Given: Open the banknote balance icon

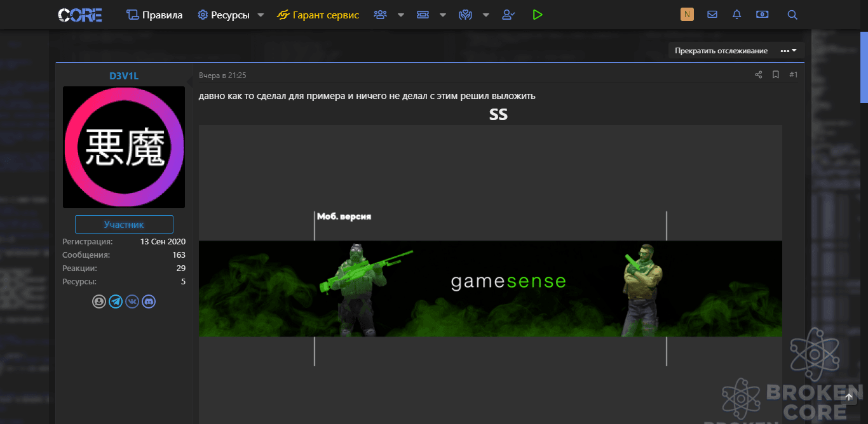Looking at the screenshot, I should point(762,15).
